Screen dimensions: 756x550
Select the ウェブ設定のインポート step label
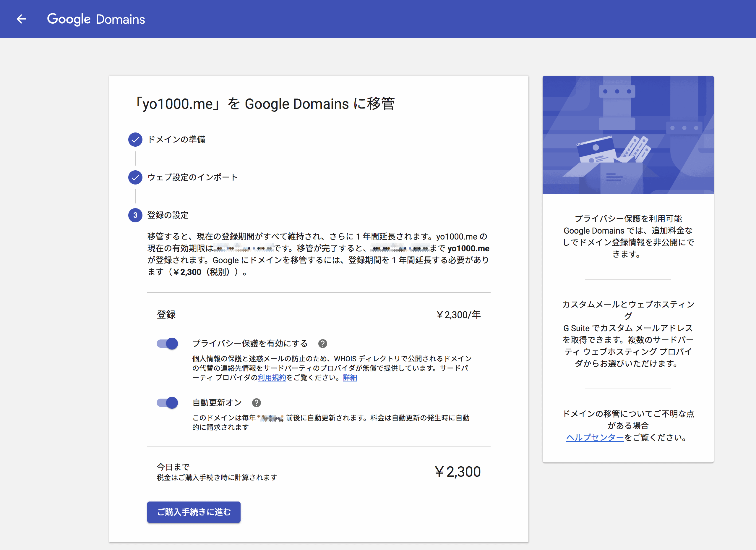point(193,177)
